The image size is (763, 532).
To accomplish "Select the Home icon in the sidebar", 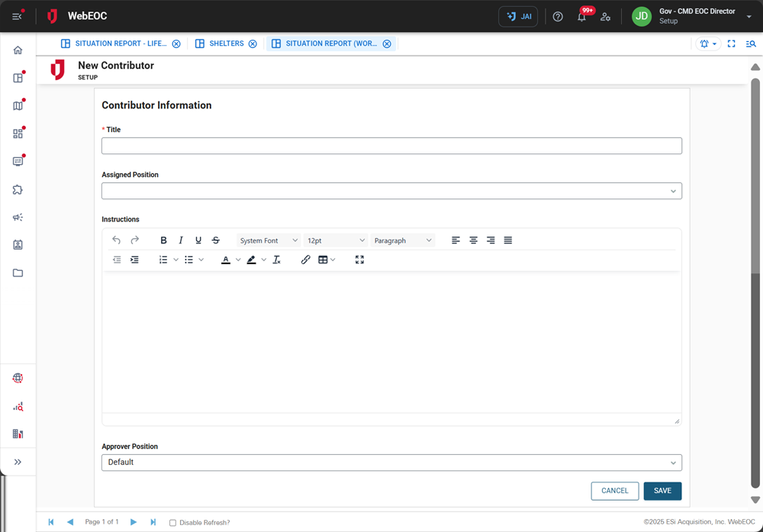I will tap(17, 50).
